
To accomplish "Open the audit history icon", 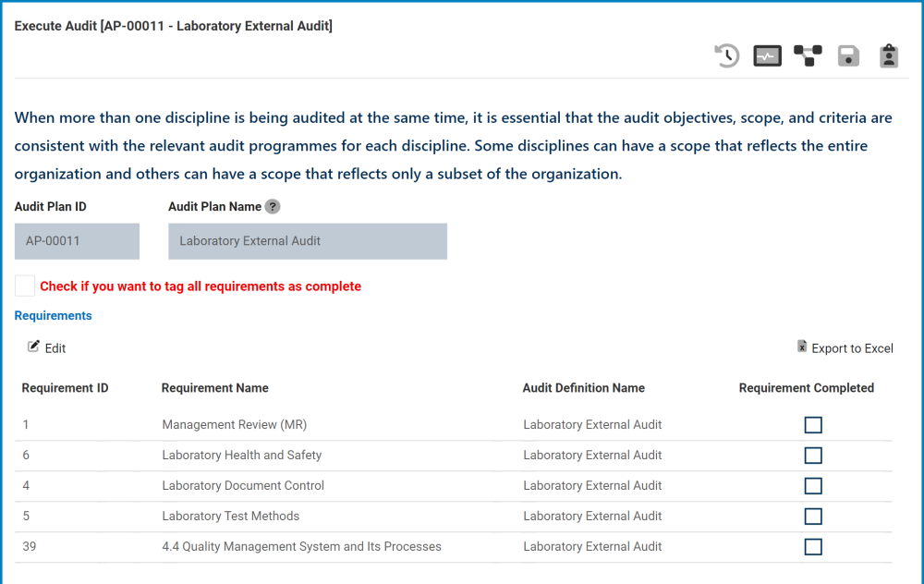I will [x=726, y=55].
